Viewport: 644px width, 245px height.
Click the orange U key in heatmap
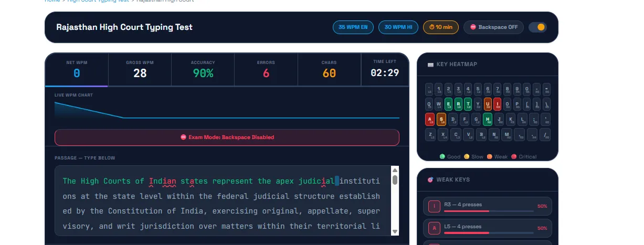[x=488, y=104]
